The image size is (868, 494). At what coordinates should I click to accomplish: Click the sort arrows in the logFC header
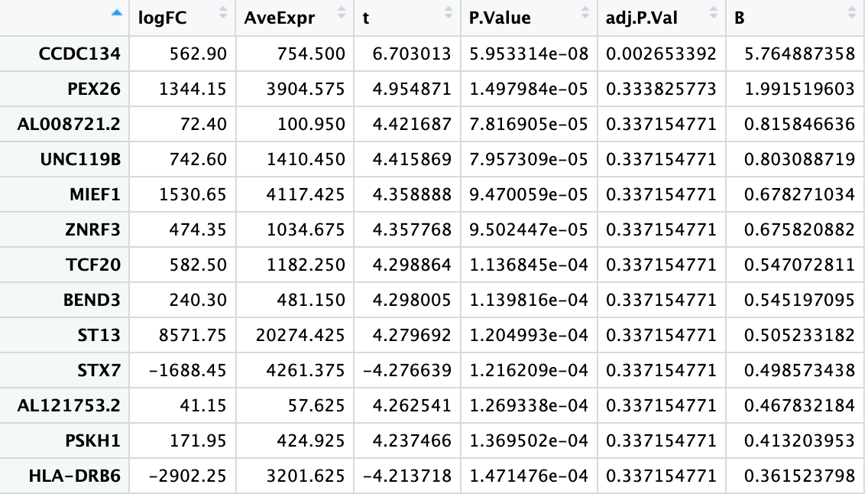coord(222,13)
